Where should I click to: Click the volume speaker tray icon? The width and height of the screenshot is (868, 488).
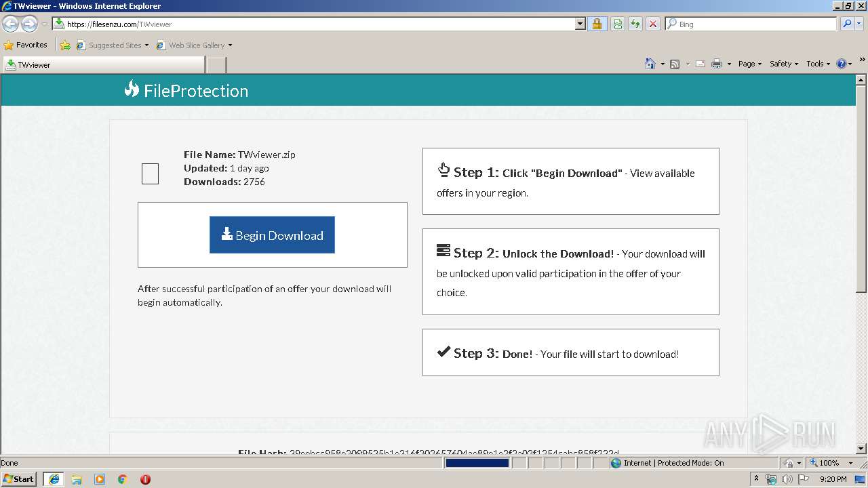(787, 479)
